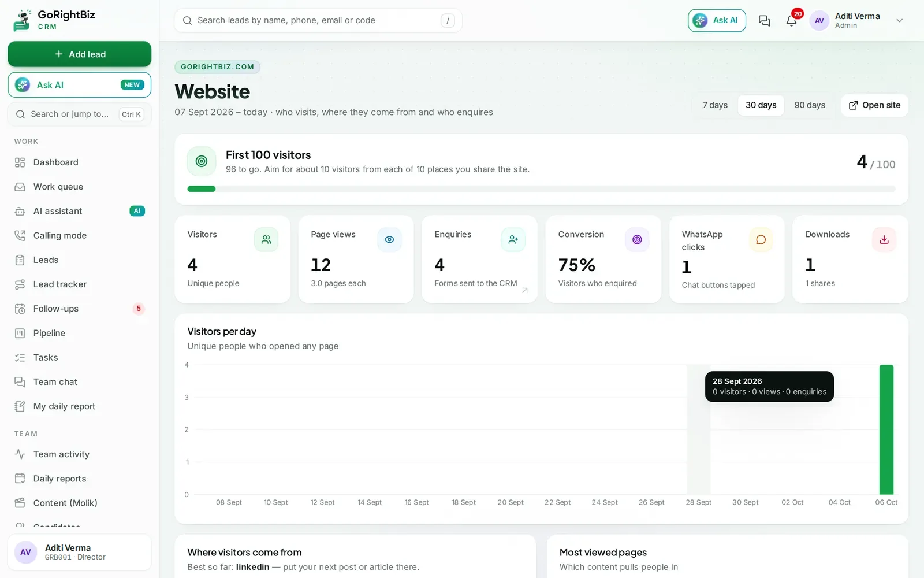Click the Ask AI sparkle icon in sidebar
Viewport: 924px width, 578px height.
click(23, 85)
